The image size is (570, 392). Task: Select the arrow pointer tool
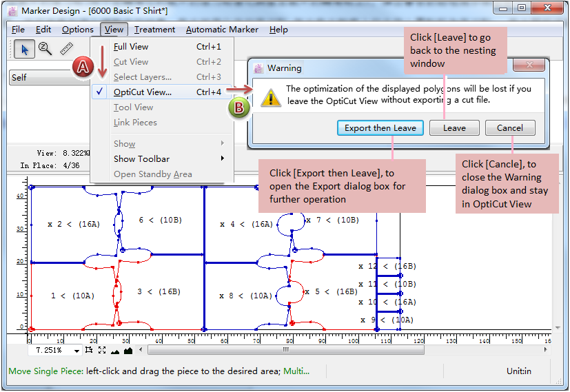[25, 49]
